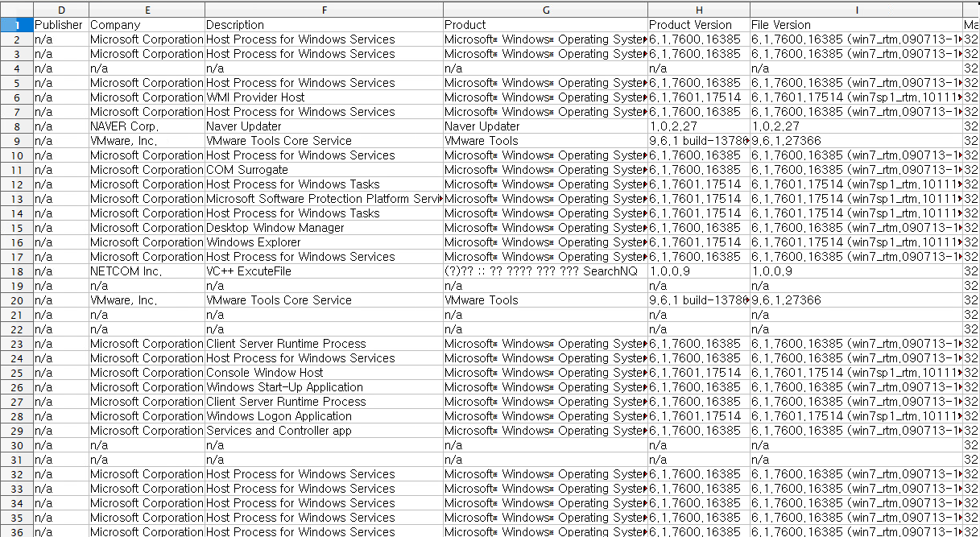Click Description n/a cell in row 19
This screenshot has height=537, width=980.
(324, 286)
